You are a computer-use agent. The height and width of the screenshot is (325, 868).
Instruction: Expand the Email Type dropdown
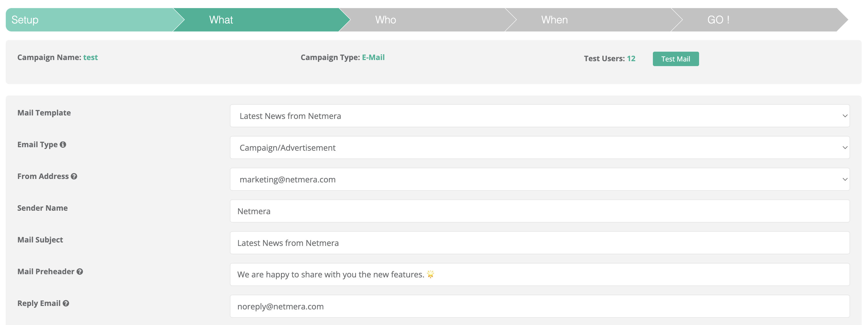539,147
